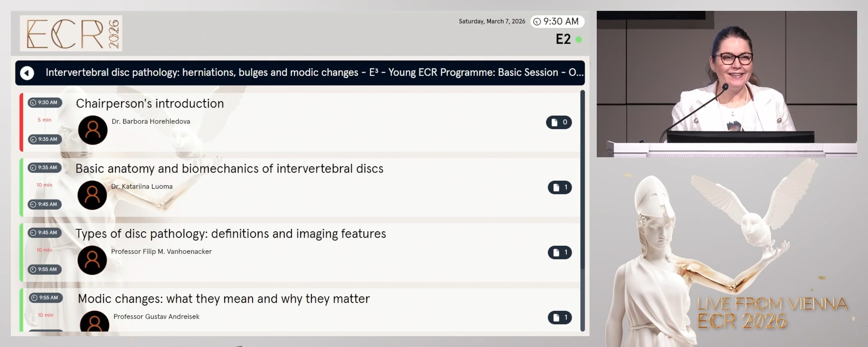This screenshot has height=347, width=868.
Task: Click the session title header bar
Action: [x=312, y=73]
